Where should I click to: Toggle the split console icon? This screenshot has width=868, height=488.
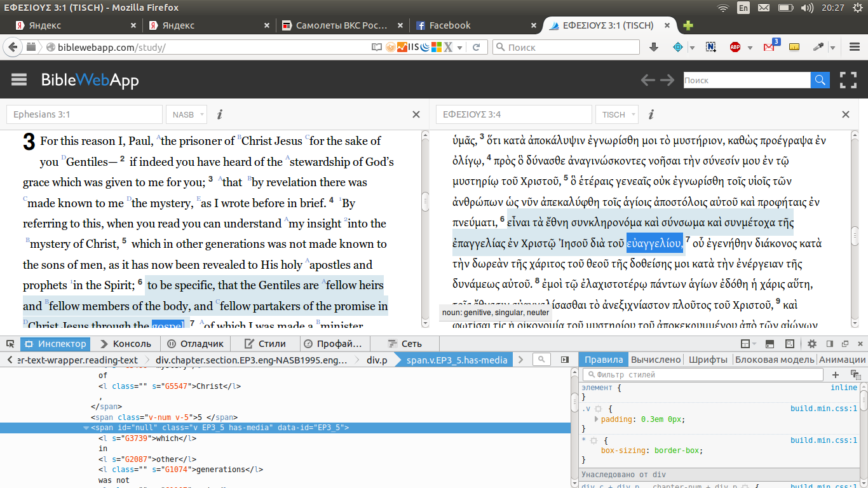click(770, 344)
